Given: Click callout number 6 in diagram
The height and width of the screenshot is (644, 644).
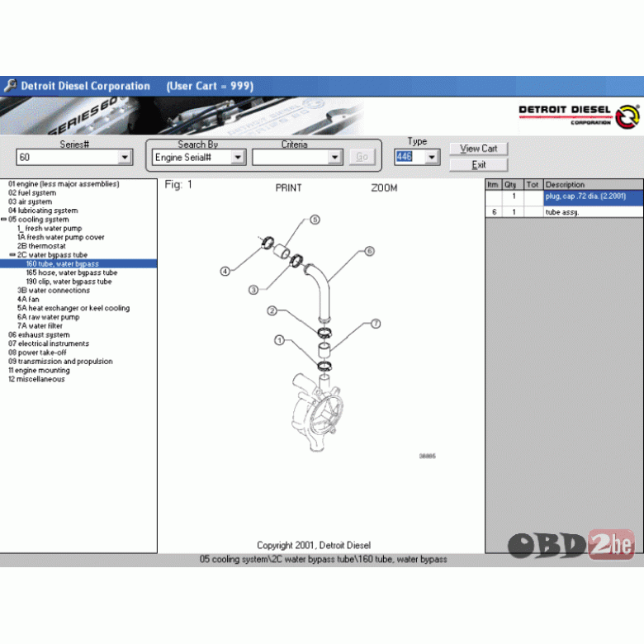Looking at the screenshot, I should 369,250.
